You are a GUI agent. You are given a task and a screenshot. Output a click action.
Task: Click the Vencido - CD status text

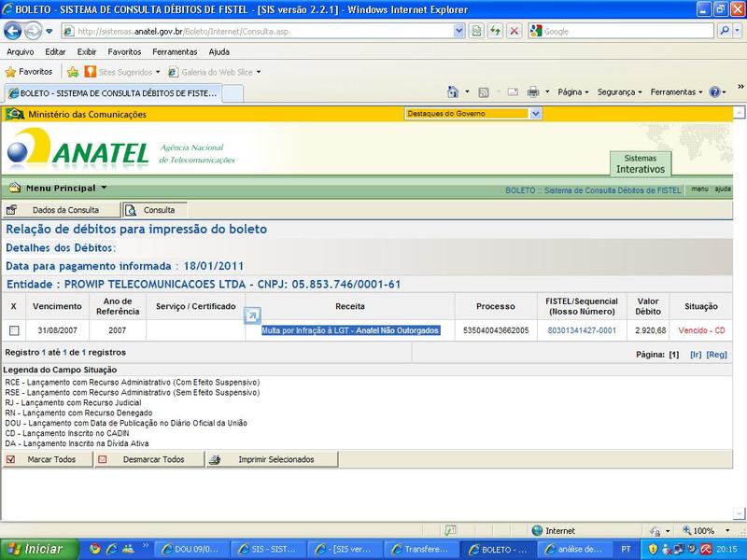pos(701,330)
